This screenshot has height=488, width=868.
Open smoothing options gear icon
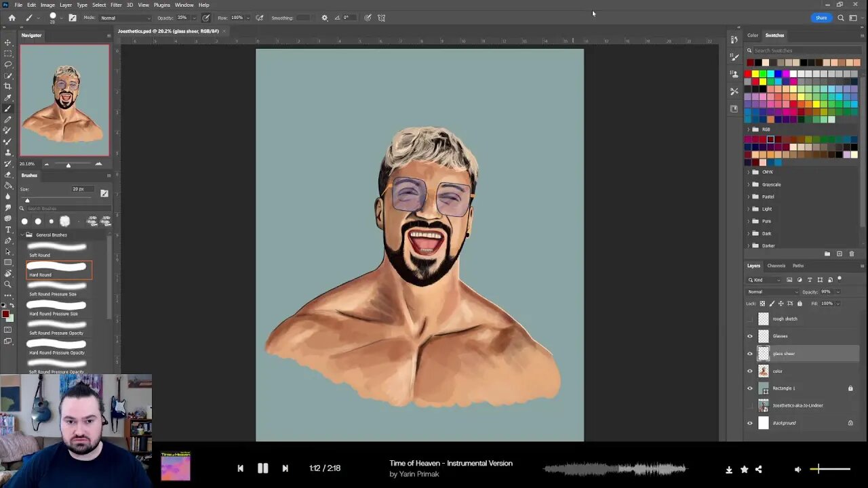click(324, 18)
